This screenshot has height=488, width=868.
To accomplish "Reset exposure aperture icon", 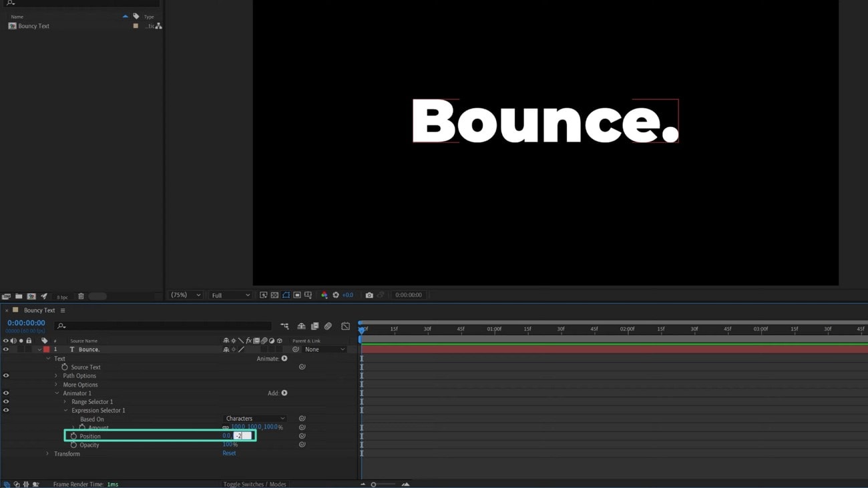I will (336, 295).
